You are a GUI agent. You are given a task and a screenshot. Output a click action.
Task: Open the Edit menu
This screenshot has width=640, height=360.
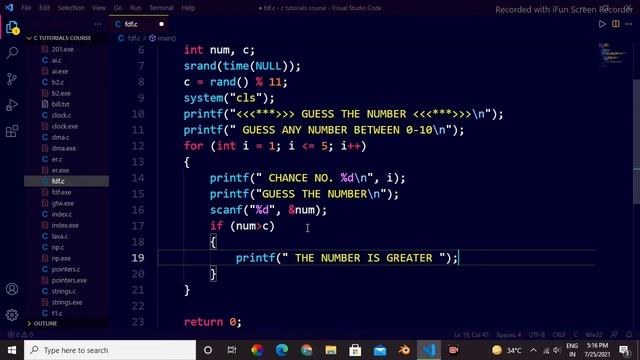[44, 8]
